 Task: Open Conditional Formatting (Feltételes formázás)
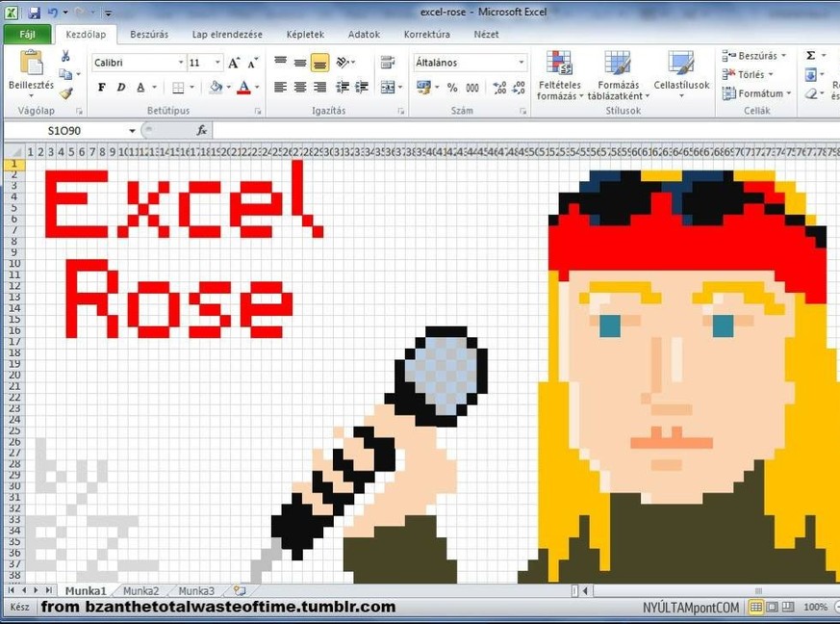click(558, 75)
